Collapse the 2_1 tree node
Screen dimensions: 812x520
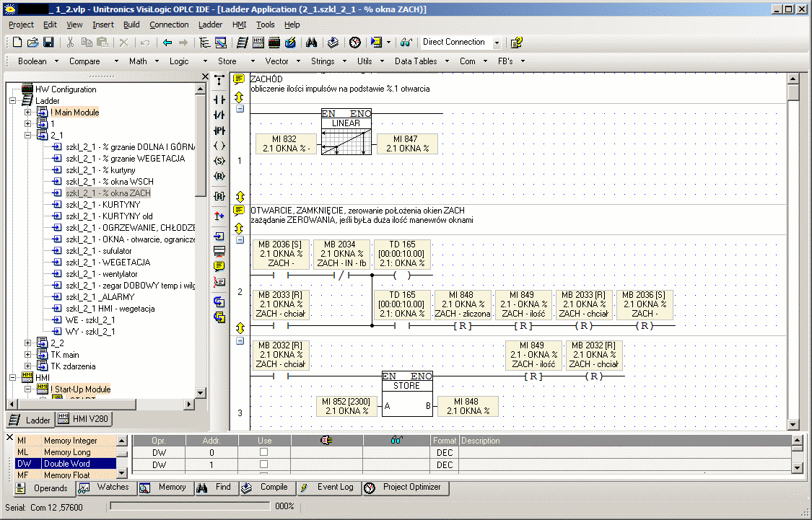[28, 136]
